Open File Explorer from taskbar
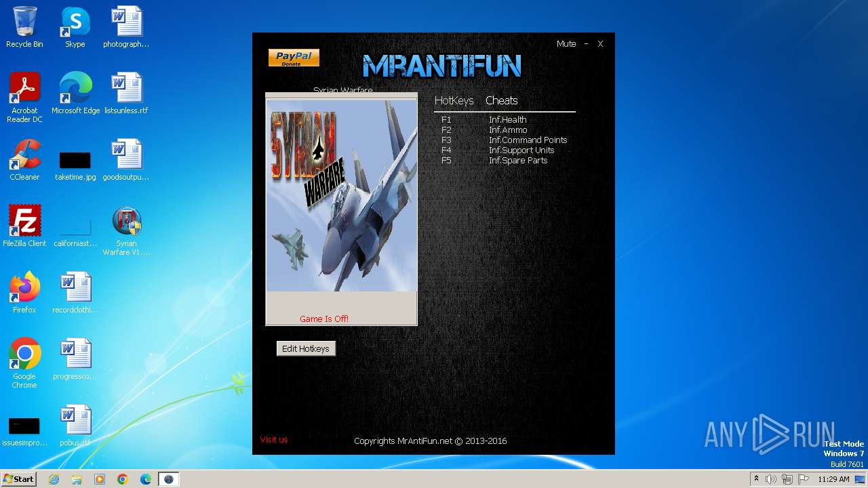This screenshot has width=868, height=488. coord(77,479)
